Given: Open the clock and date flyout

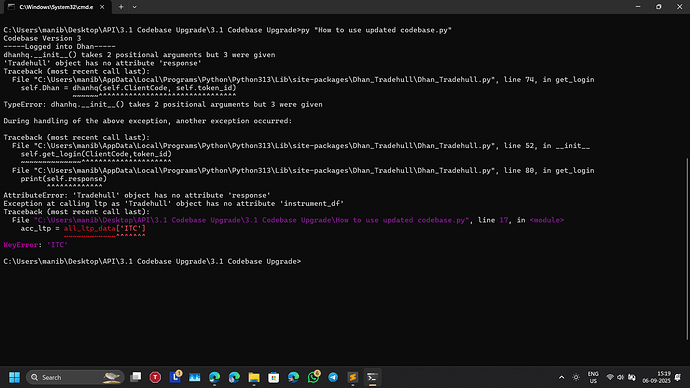Looking at the screenshot, I should pos(656,377).
